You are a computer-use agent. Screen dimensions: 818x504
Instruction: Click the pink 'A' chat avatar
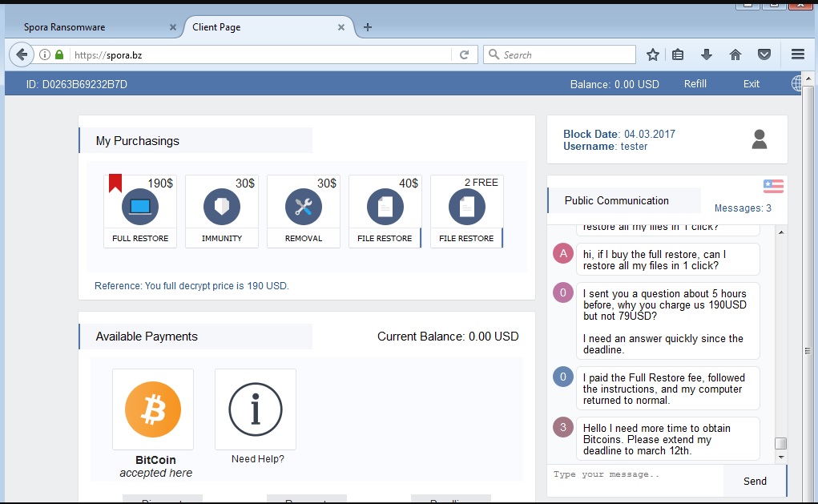[563, 253]
